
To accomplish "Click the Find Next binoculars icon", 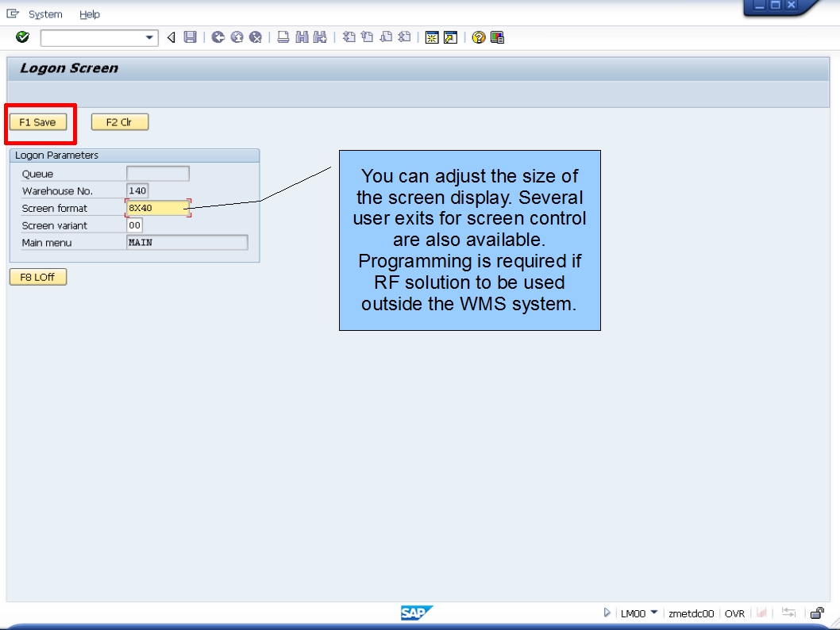I will 319,37.
